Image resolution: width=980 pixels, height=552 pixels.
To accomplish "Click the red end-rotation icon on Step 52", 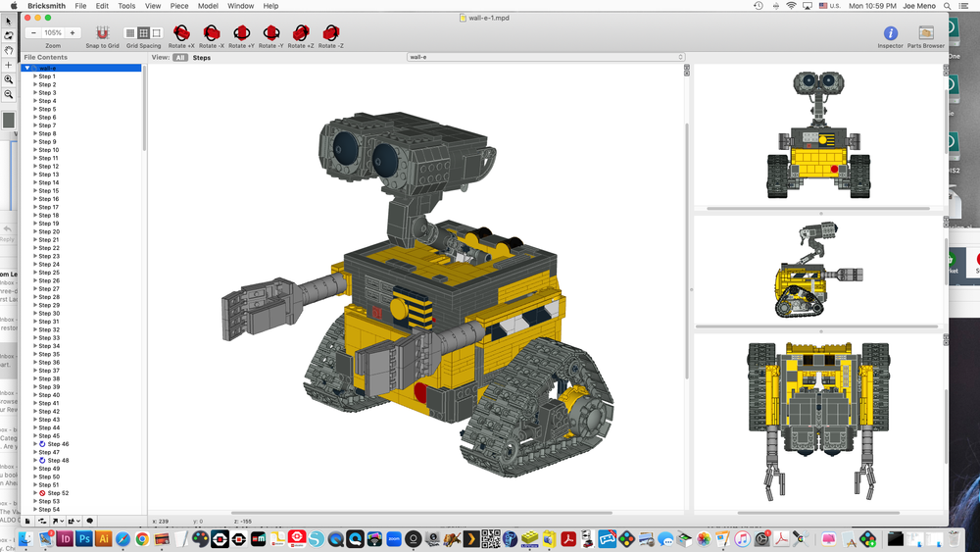I will coord(42,493).
